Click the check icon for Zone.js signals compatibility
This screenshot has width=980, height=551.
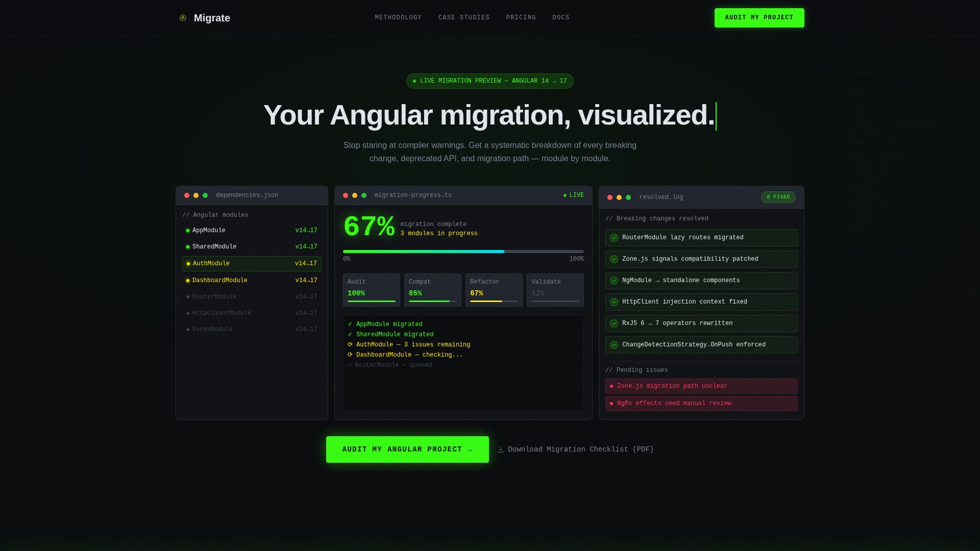pyautogui.click(x=614, y=259)
